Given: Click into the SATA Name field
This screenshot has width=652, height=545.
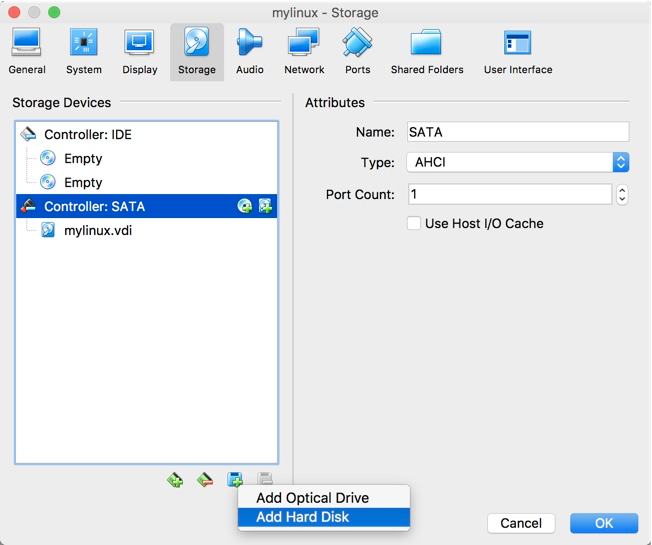Looking at the screenshot, I should pyautogui.click(x=518, y=132).
